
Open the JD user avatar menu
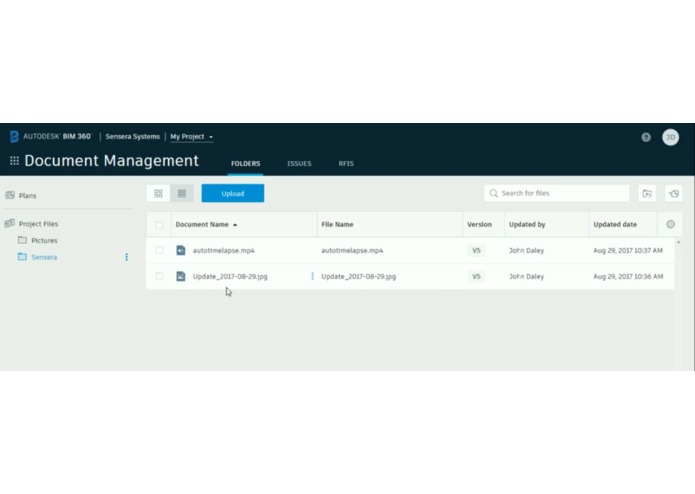(670, 137)
